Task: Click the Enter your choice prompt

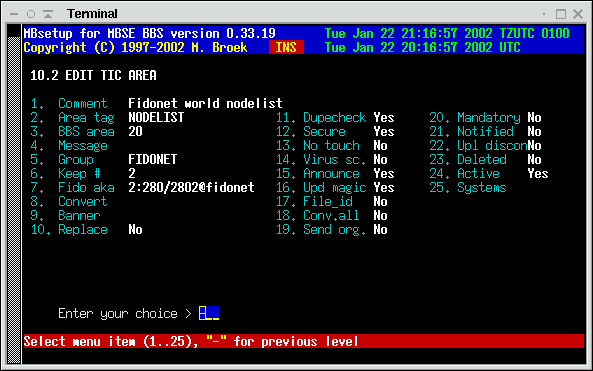Action: pyautogui.click(x=125, y=313)
